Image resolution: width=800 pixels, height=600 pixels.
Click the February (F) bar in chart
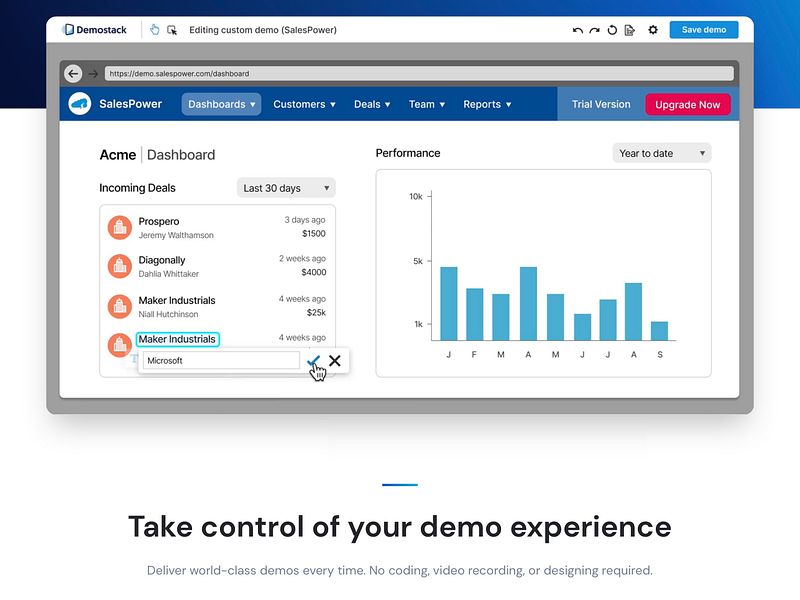coord(474,314)
